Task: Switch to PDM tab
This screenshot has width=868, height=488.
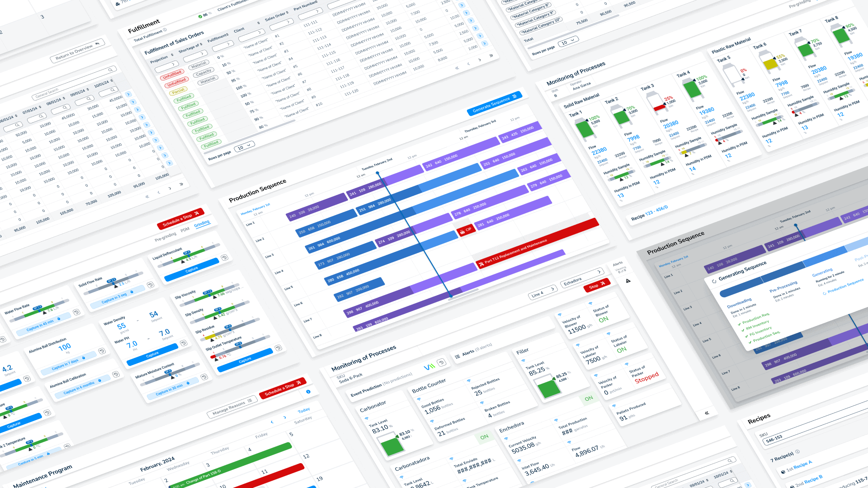Action: pyautogui.click(x=185, y=230)
